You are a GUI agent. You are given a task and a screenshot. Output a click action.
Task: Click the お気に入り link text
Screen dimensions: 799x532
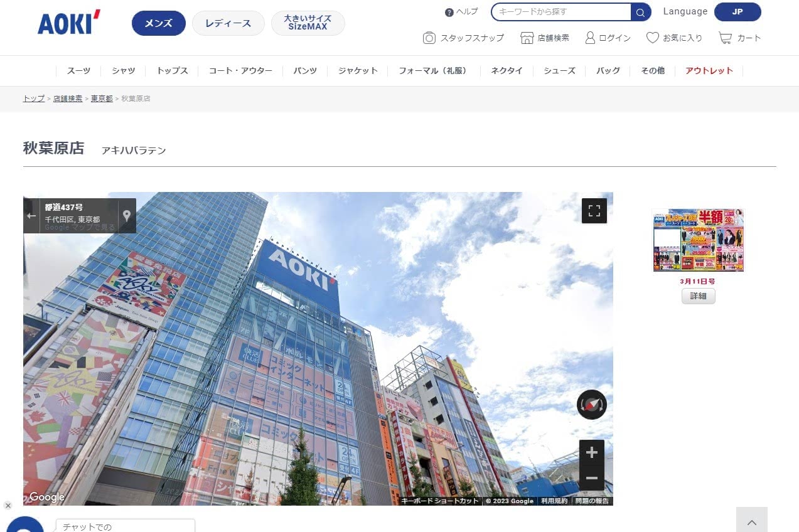click(x=682, y=38)
